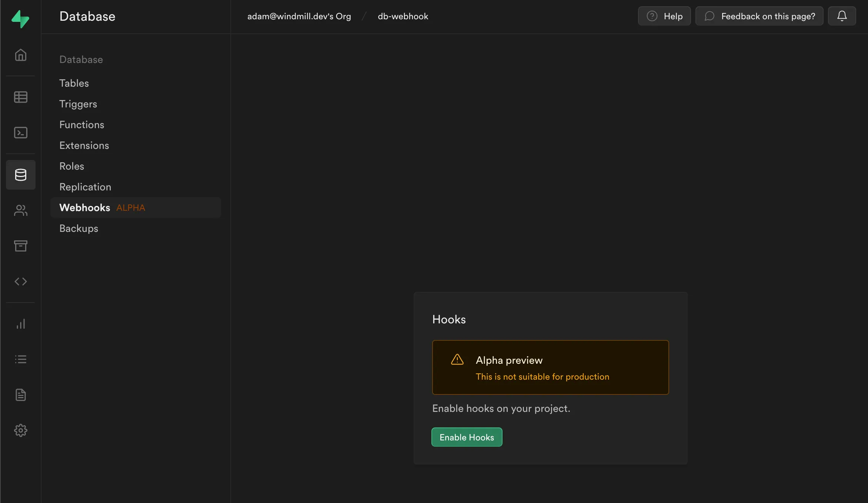Open the Replication section
Image resolution: width=868 pixels, height=503 pixels.
point(85,187)
